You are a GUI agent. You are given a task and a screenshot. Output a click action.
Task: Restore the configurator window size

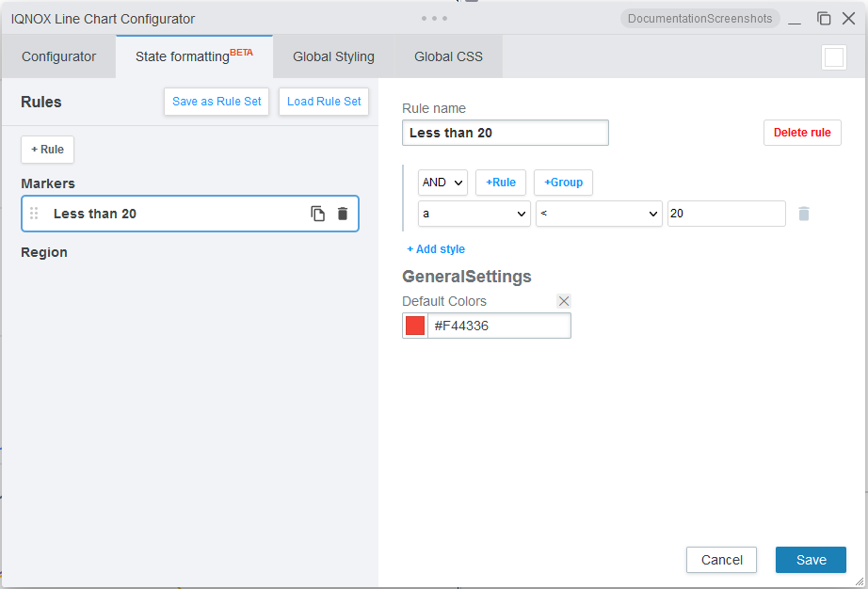point(824,18)
